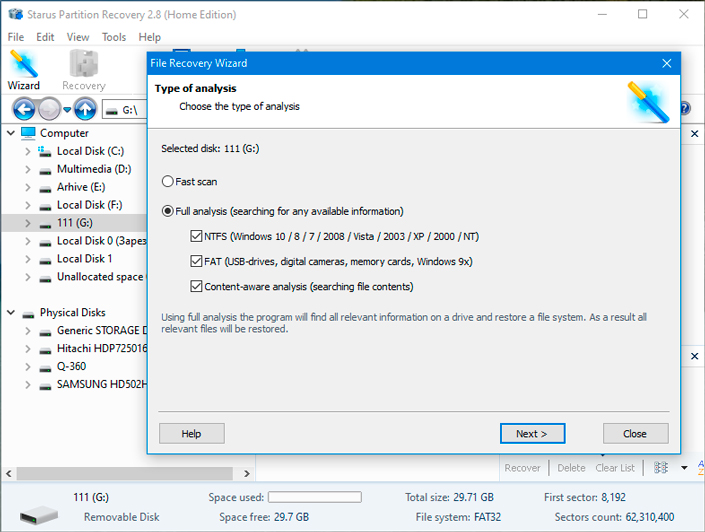Image resolution: width=705 pixels, height=532 pixels.
Task: Click the G:\ address path field
Action: point(125,110)
